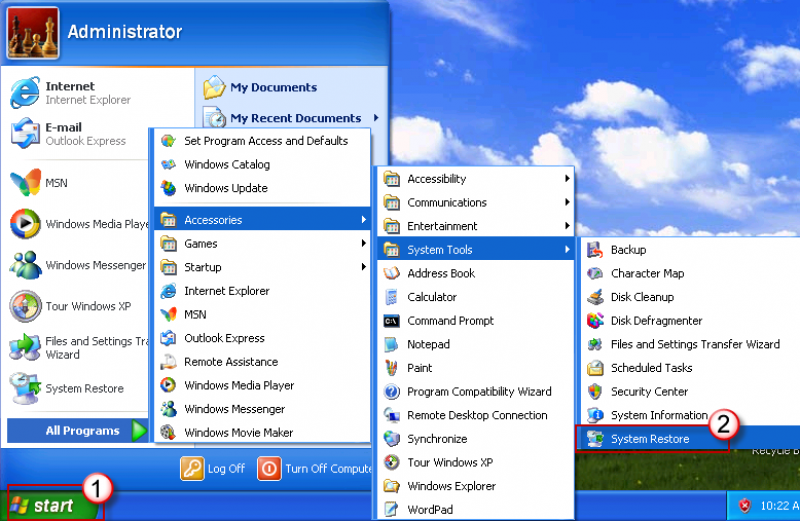Click the Administrator chess user picture
800x521 pixels.
tap(33, 33)
